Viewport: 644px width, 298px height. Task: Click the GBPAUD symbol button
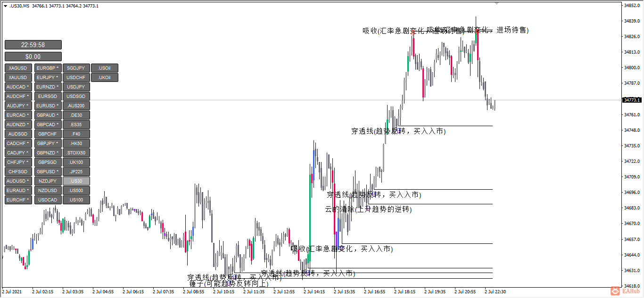point(48,115)
